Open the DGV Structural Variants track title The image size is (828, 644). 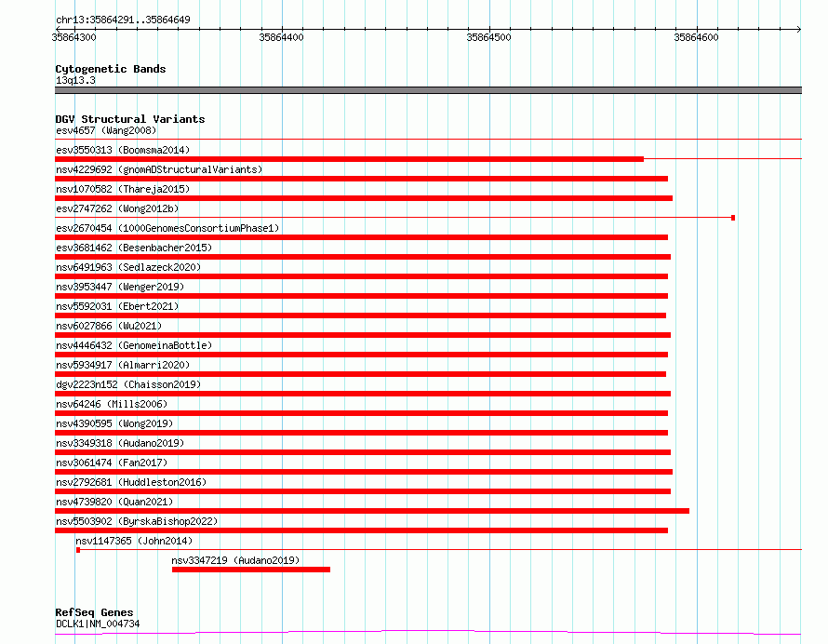pos(130,119)
